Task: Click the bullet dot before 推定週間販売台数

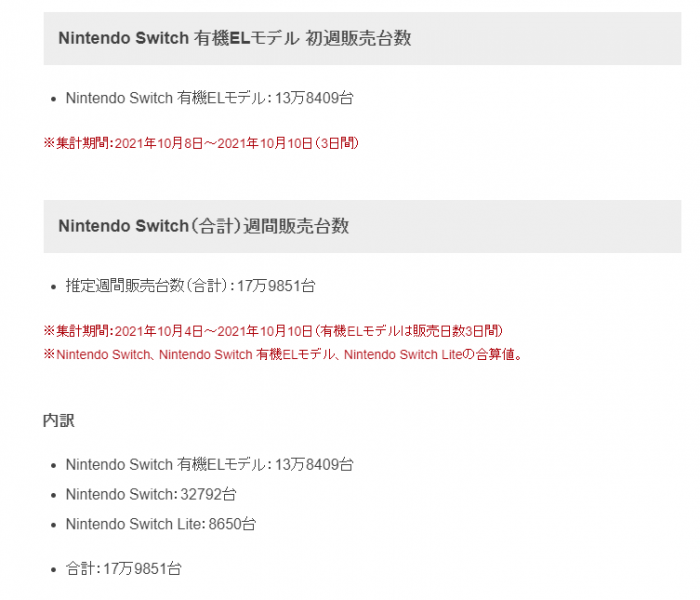Action: [x=52, y=287]
